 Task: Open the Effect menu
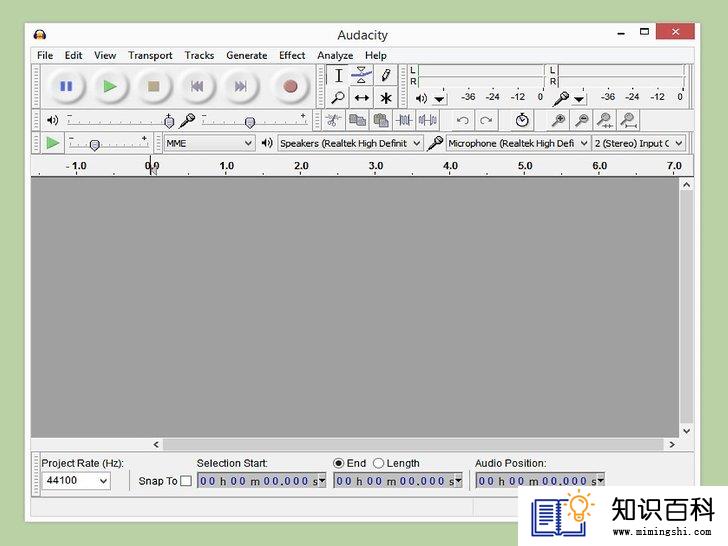(292, 55)
